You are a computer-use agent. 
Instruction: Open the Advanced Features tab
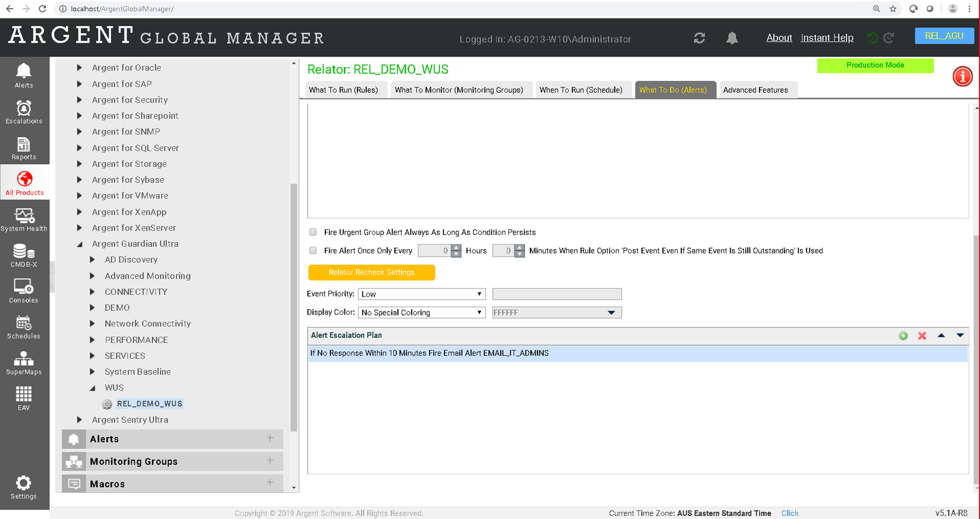coord(755,90)
